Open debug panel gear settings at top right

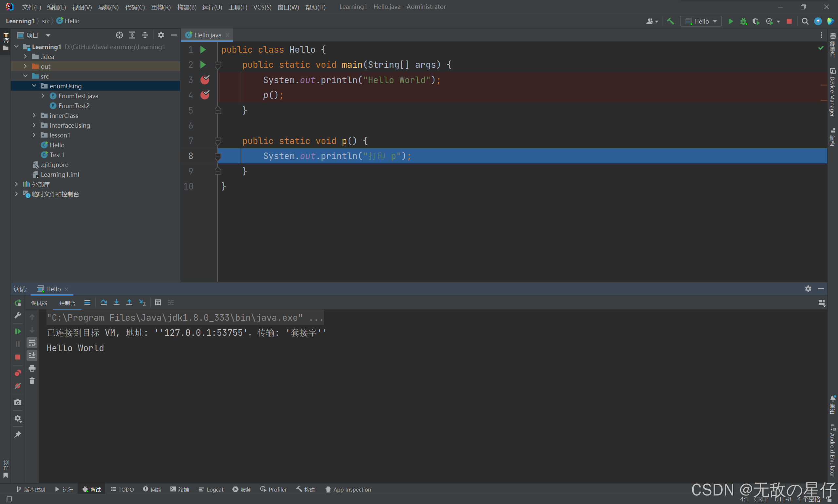coord(808,289)
